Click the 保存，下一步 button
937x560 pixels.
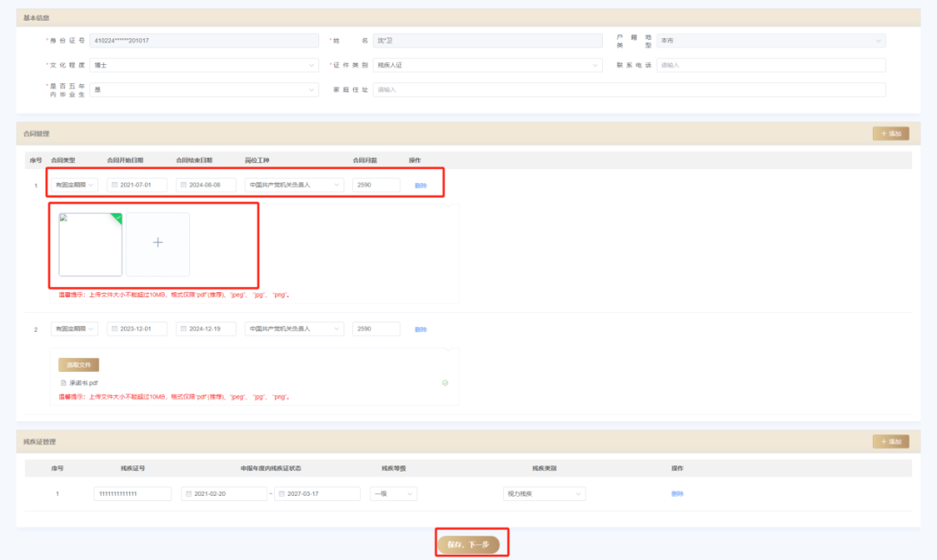pos(468,544)
